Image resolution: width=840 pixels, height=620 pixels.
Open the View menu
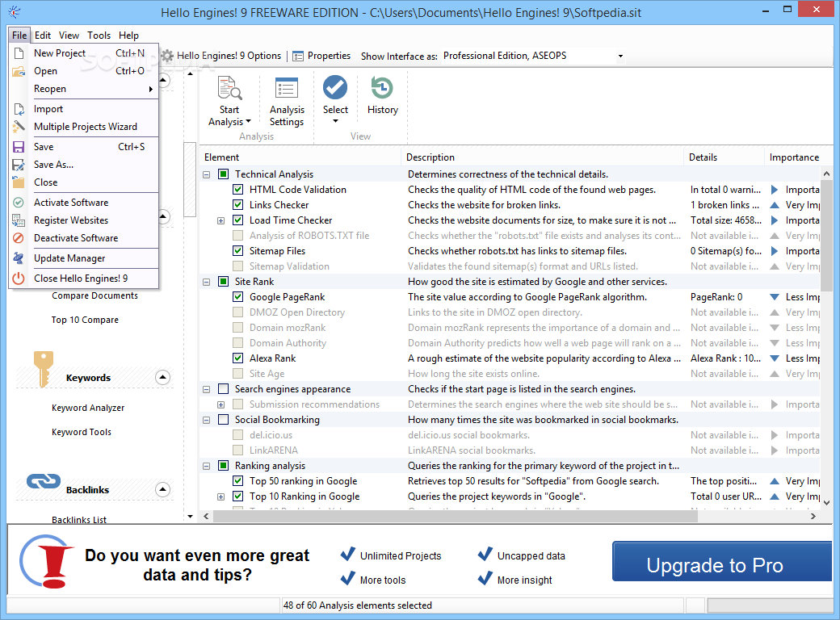[x=69, y=36]
